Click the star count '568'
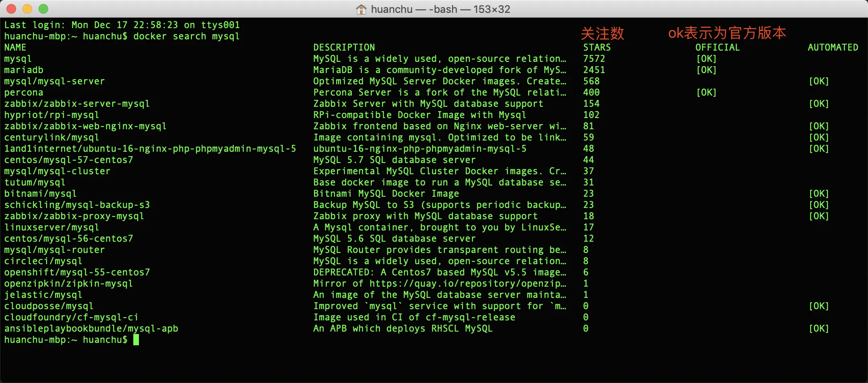The width and height of the screenshot is (868, 383). click(x=591, y=81)
